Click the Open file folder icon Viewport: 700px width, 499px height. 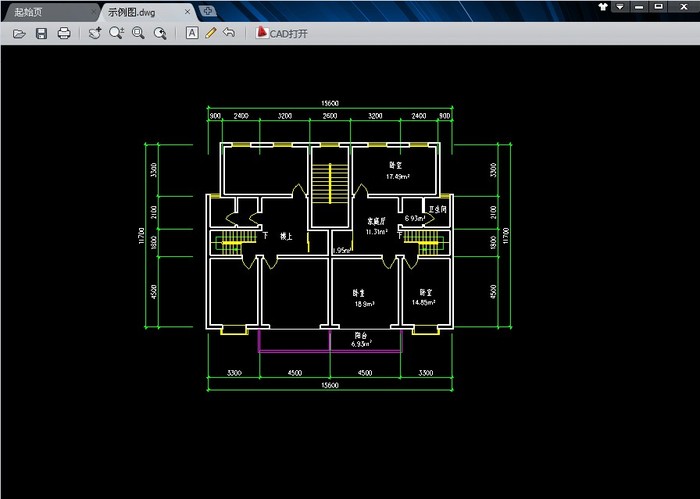[18, 33]
